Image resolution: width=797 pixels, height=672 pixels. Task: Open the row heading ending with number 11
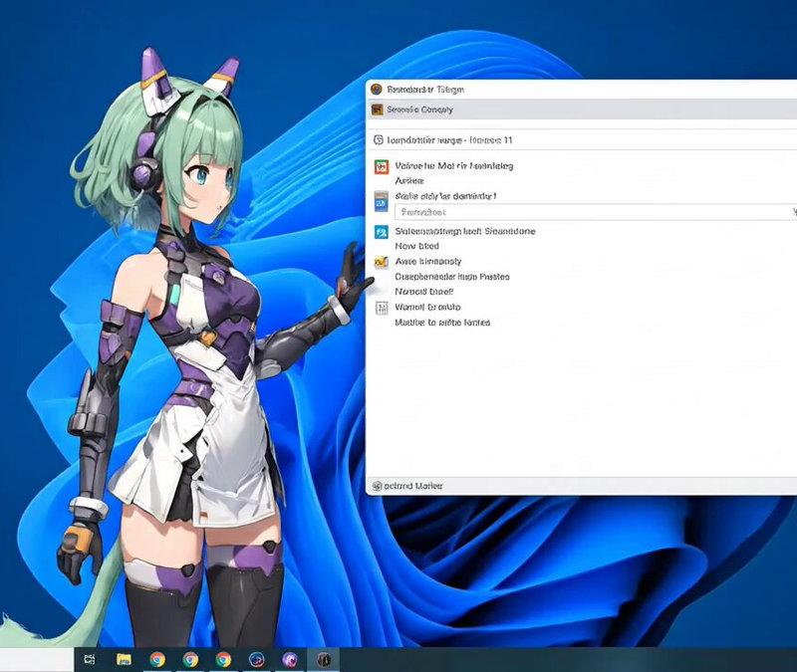pos(449,139)
